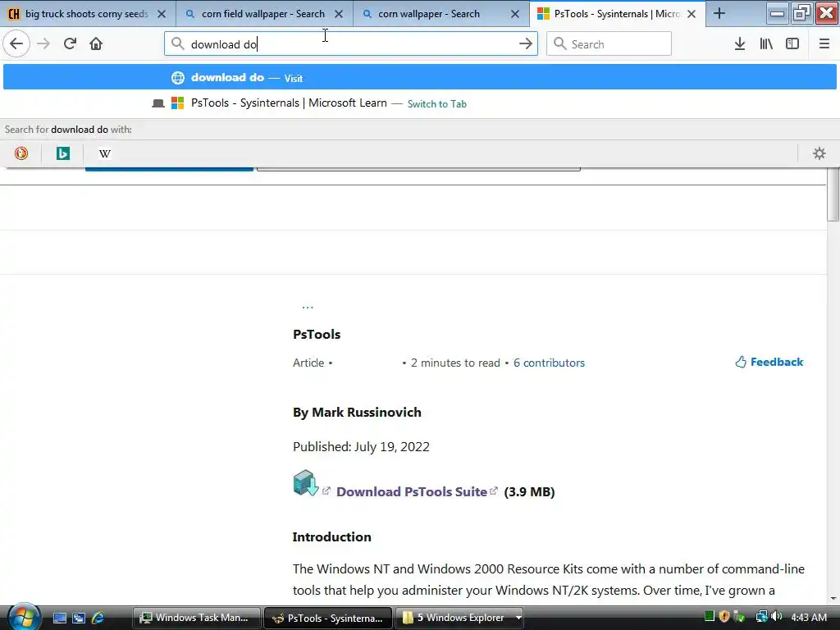Click the page vertical scrollbar thumb
Screen dimensions: 840x630
coord(833,194)
